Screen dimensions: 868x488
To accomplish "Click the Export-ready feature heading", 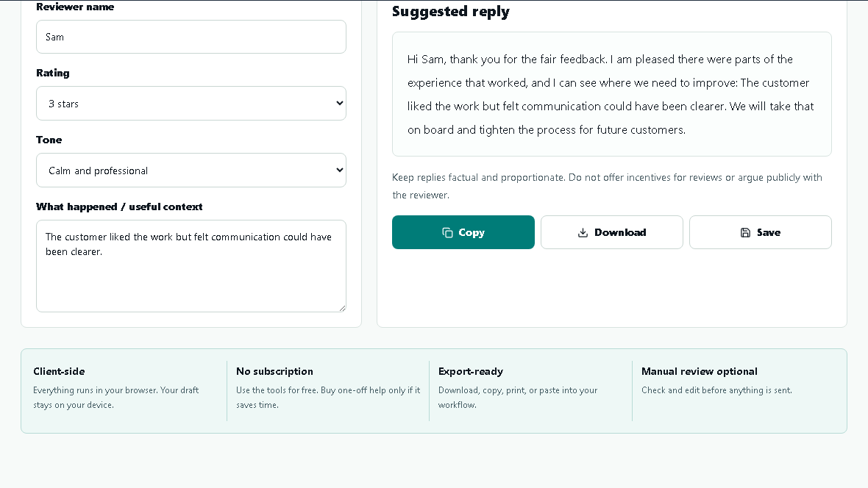I will click(x=471, y=371).
